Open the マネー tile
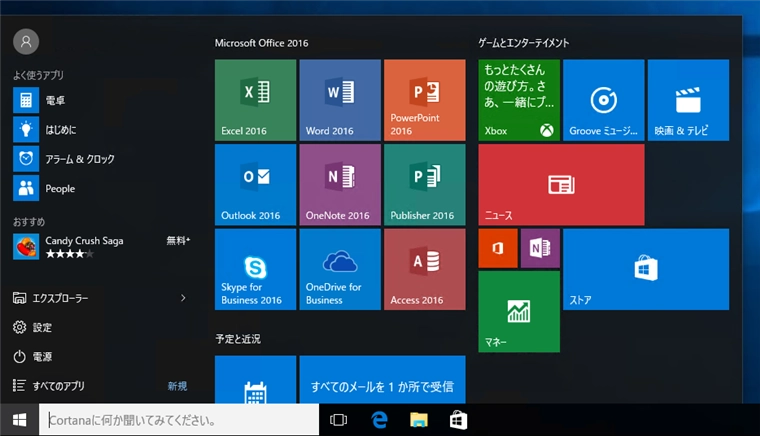Viewport: 760px width, 436px height. pyautogui.click(x=519, y=311)
